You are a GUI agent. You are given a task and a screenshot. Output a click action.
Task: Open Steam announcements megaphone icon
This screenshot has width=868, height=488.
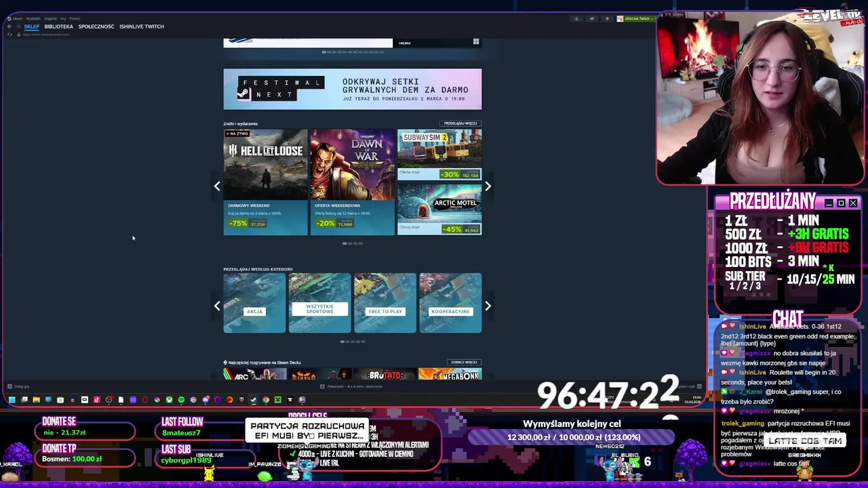pyautogui.click(x=592, y=19)
